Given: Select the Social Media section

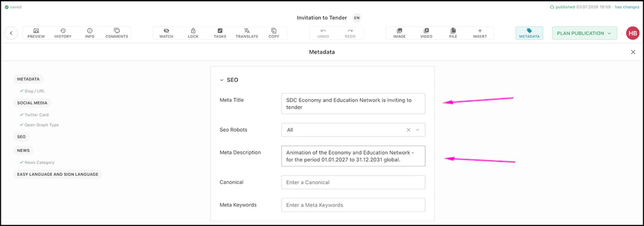Looking at the screenshot, I should click(x=32, y=102).
